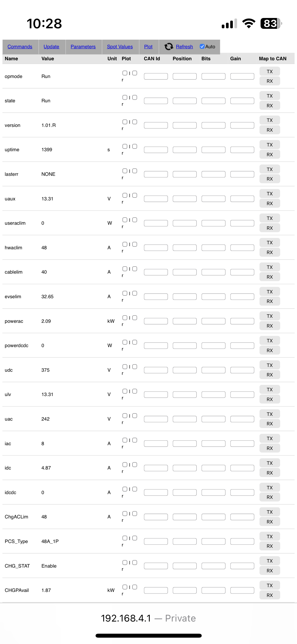
Task: Open the Plot link
Action: pos(148,47)
